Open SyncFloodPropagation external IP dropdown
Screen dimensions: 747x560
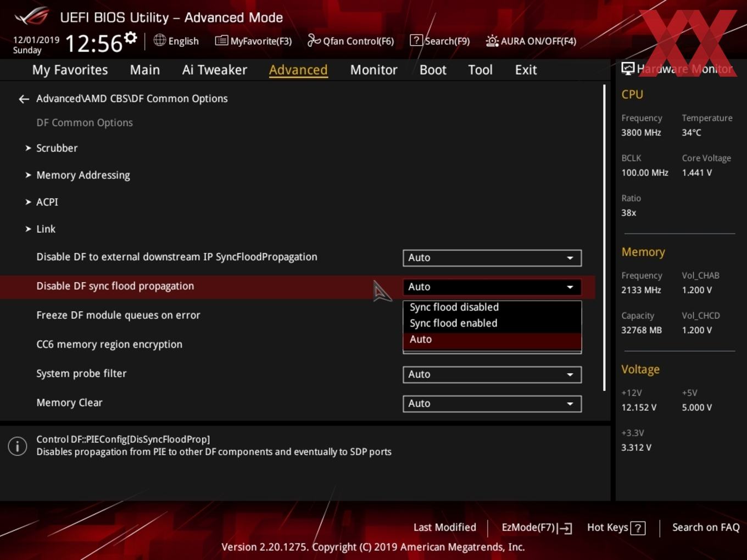click(492, 258)
